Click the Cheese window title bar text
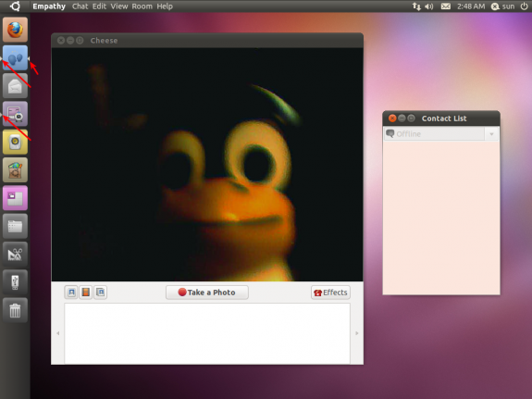 pyautogui.click(x=104, y=41)
